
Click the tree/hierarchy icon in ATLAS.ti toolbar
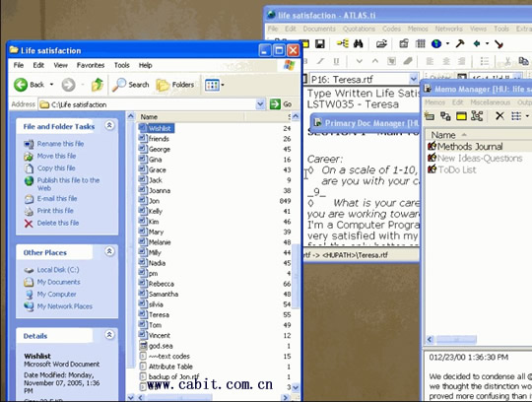click(x=342, y=43)
